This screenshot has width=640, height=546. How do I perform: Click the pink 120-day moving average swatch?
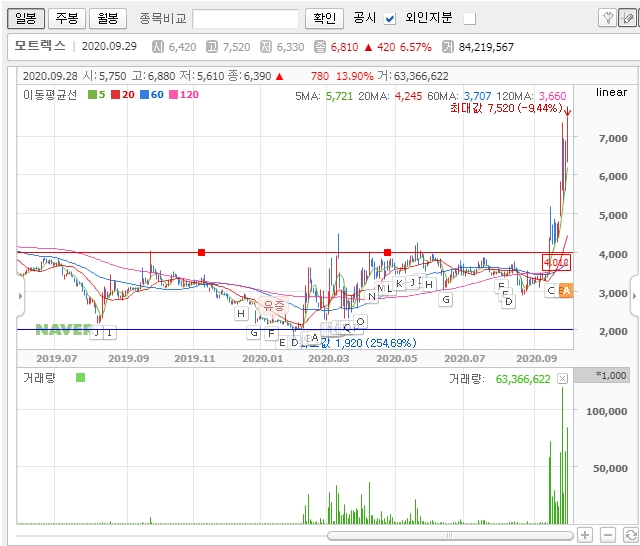(x=173, y=95)
